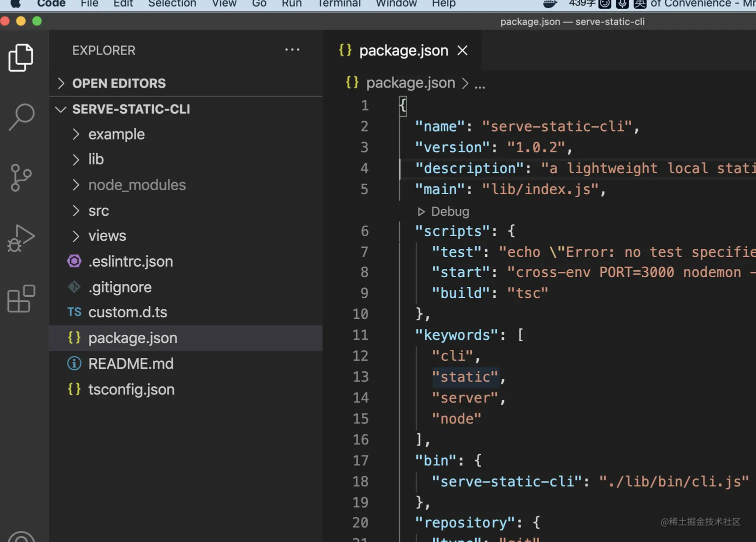
Task: Click the Docker whale icon in the menu bar
Action: coord(550,4)
